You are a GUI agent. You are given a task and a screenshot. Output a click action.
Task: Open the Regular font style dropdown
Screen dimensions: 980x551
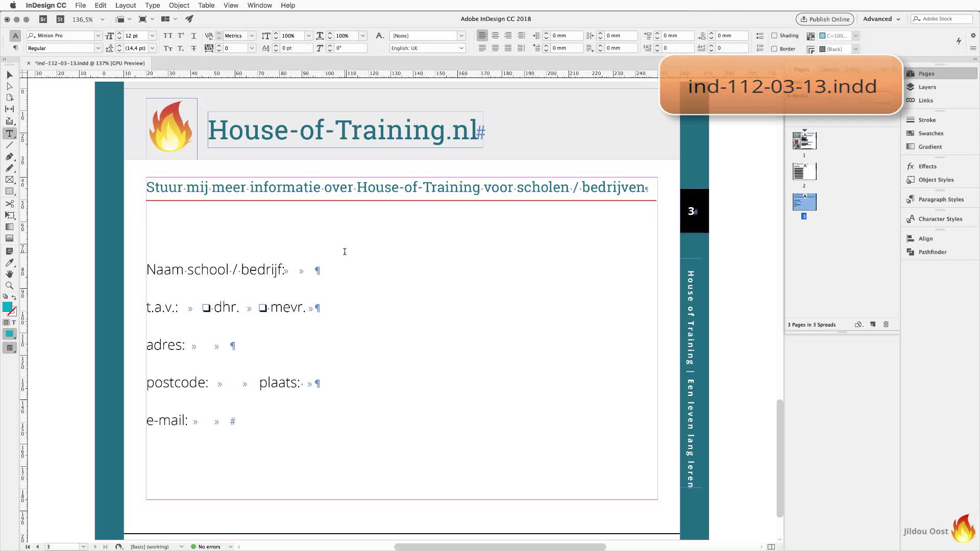pyautogui.click(x=98, y=48)
